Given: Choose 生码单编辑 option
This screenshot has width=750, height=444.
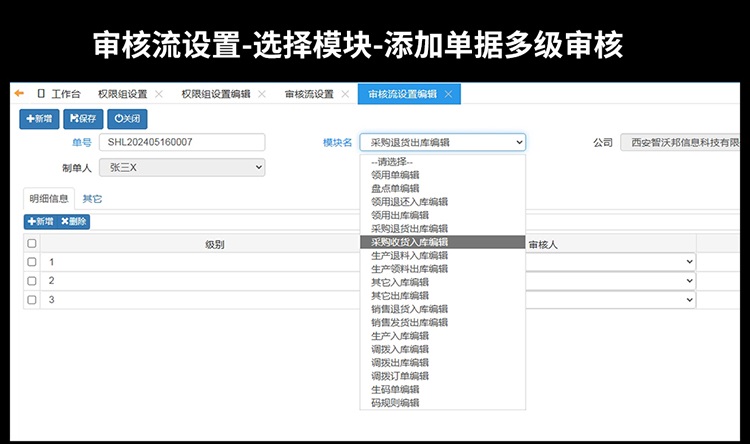Looking at the screenshot, I should coord(442,389).
